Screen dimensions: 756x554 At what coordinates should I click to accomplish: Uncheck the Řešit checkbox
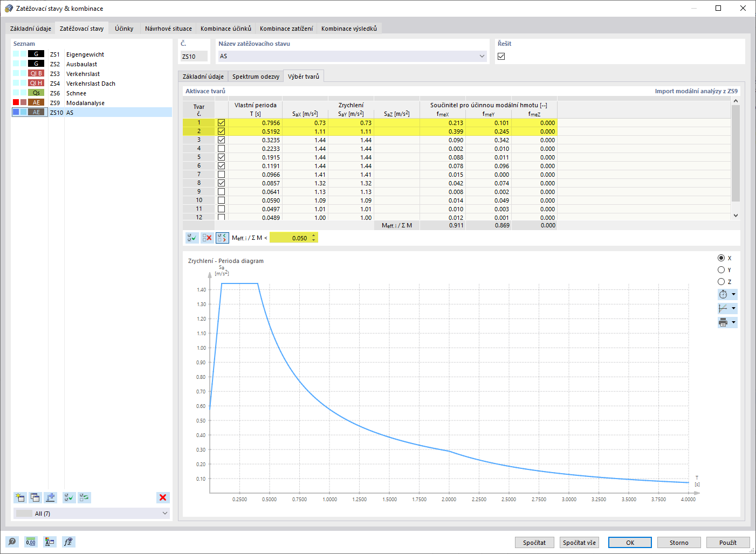click(x=501, y=57)
